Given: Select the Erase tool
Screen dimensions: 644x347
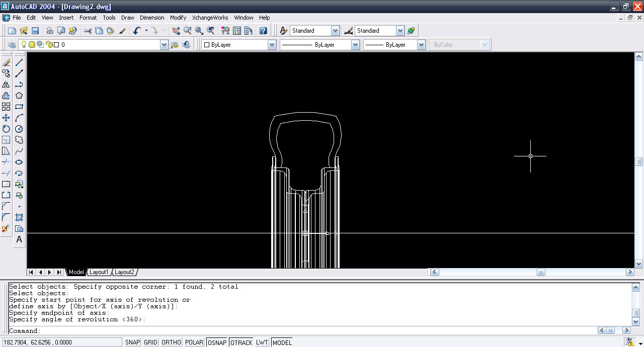Looking at the screenshot, I should point(6,62).
